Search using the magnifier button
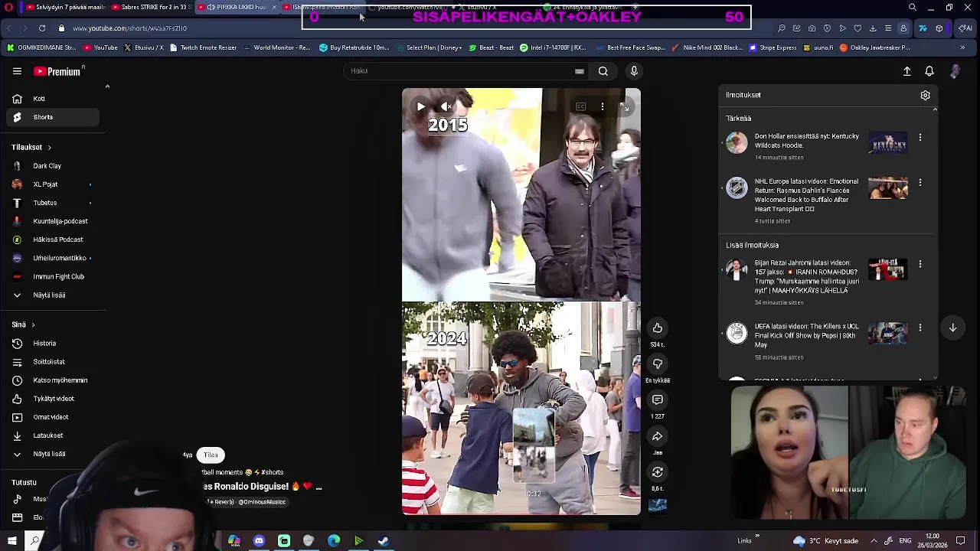Screen dimensions: 980x551 pyautogui.click(x=603, y=71)
